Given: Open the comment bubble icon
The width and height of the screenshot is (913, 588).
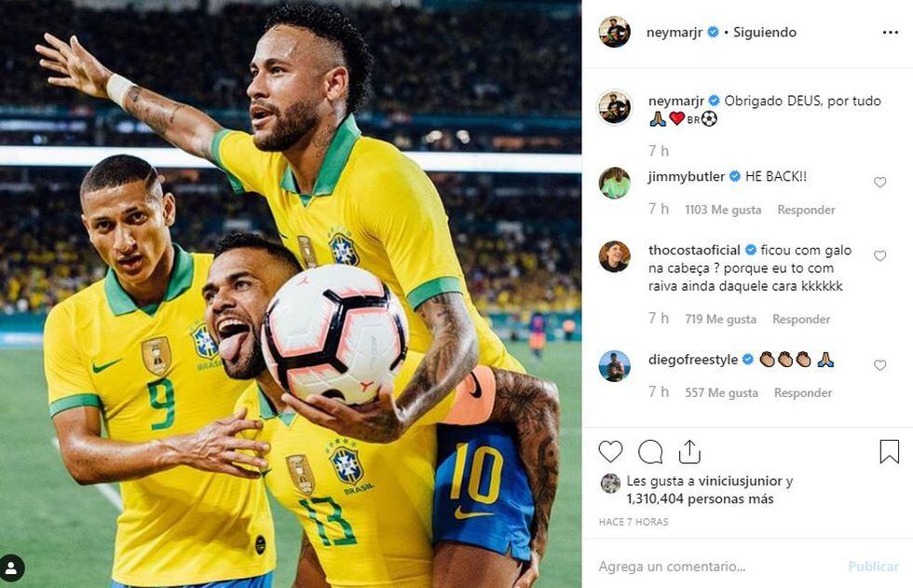Looking at the screenshot, I should click(x=650, y=451).
